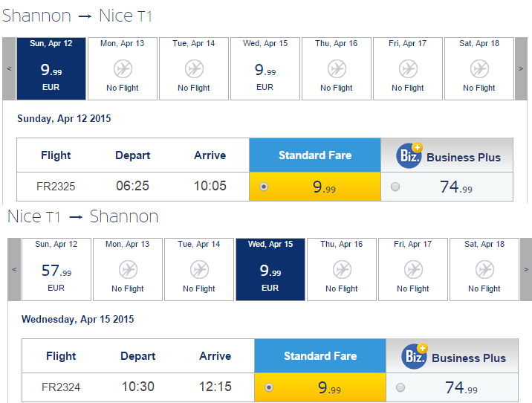Click the no-flight plane icon for Sat, Apr 18 outbound
Screen dimensions: 532x403
pyautogui.click(x=479, y=69)
